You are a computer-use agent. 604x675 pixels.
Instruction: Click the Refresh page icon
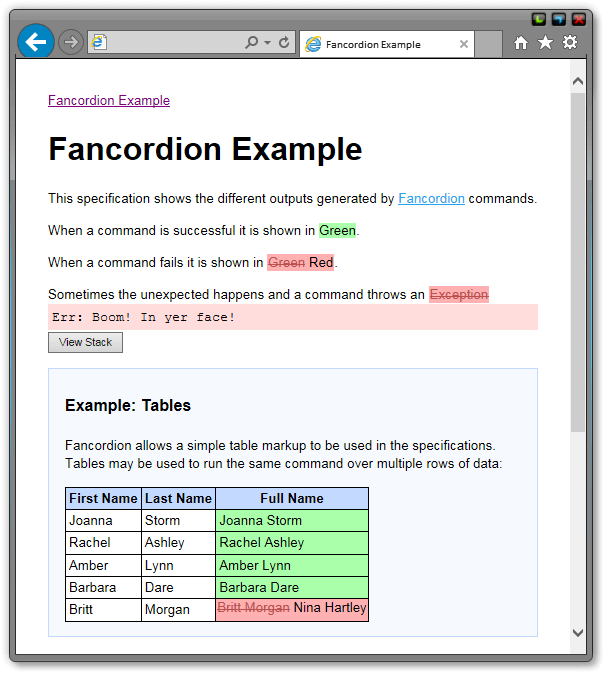[284, 42]
